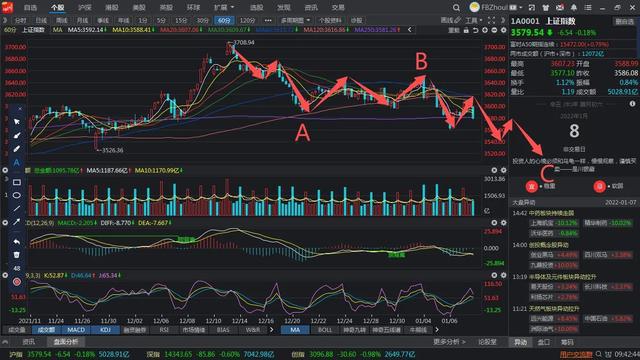Toggle the MA overlay button
The height and width of the screenshot is (360, 640).
pos(295,330)
